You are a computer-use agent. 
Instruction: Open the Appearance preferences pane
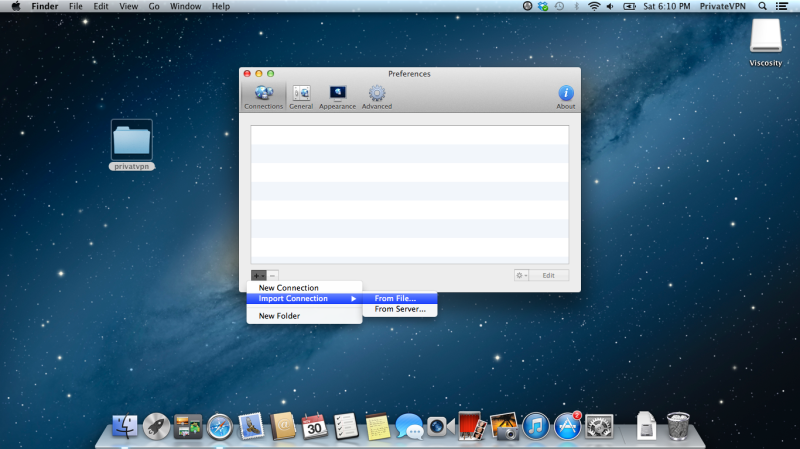click(337, 96)
